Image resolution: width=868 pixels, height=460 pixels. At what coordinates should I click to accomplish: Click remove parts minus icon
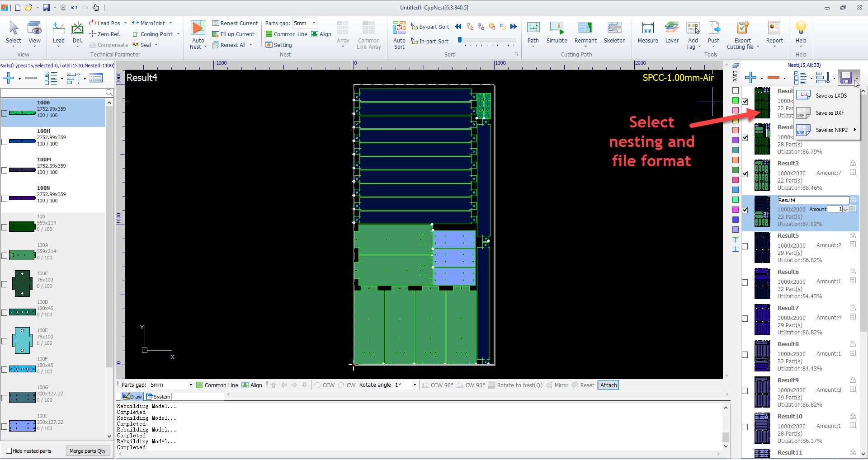pos(31,78)
